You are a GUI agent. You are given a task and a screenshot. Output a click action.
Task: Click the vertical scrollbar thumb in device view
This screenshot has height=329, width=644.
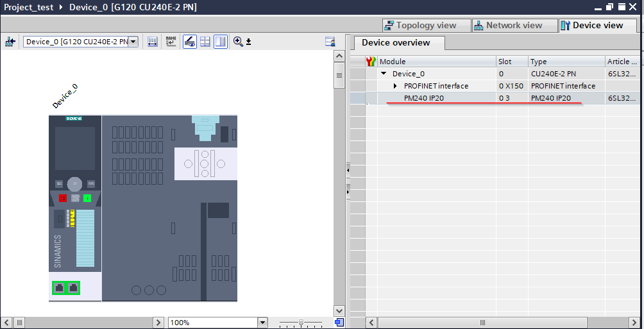pos(339,75)
